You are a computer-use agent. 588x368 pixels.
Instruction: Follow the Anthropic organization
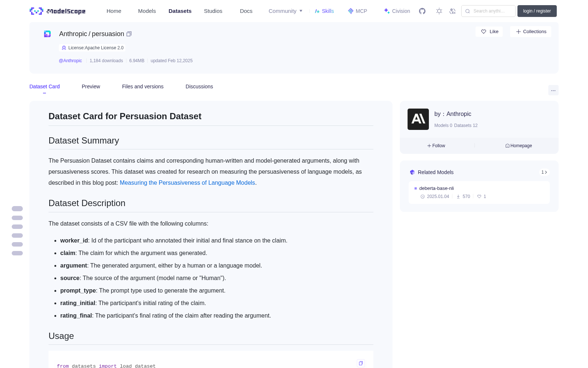coord(436,146)
